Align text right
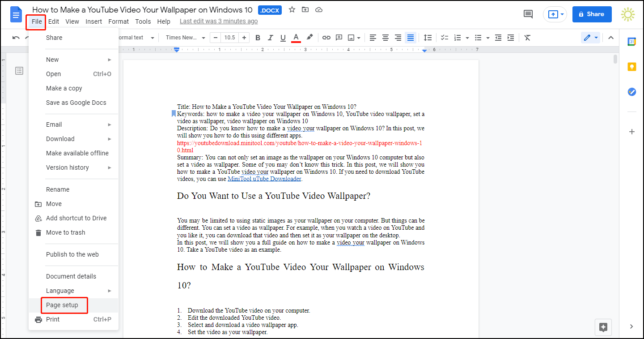 click(398, 38)
